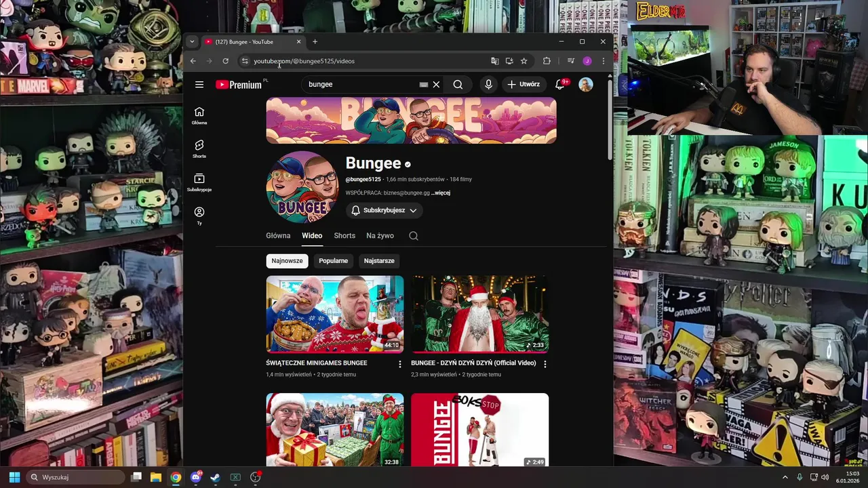Bookmark this tab with the star
Image resolution: width=868 pixels, height=488 pixels.
click(x=524, y=61)
